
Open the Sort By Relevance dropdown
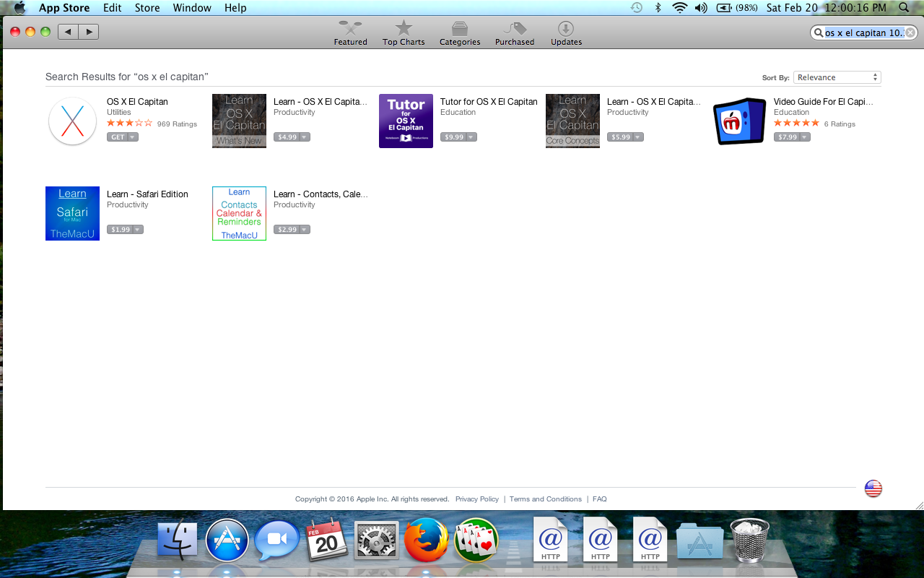tap(837, 77)
